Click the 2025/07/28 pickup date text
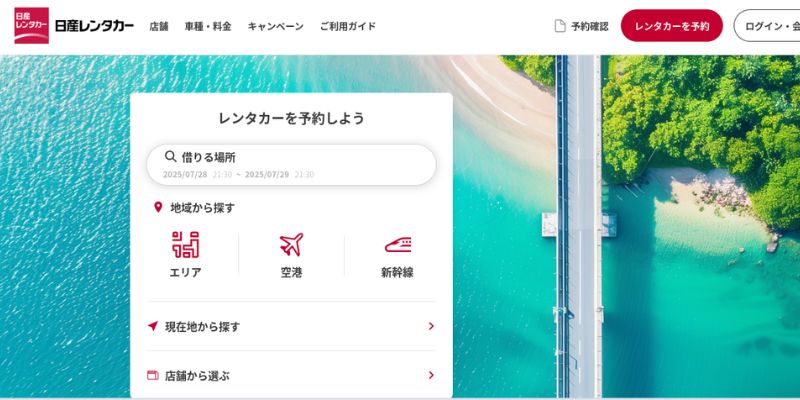 pyautogui.click(x=185, y=174)
